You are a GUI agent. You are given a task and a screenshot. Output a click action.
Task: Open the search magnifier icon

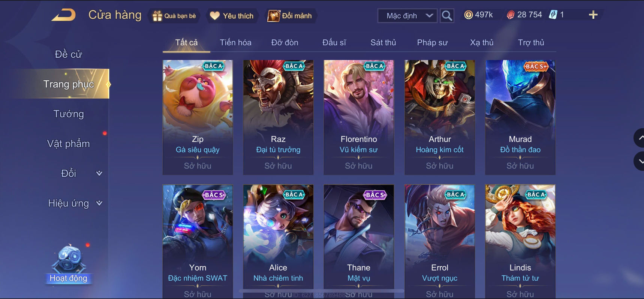click(446, 16)
